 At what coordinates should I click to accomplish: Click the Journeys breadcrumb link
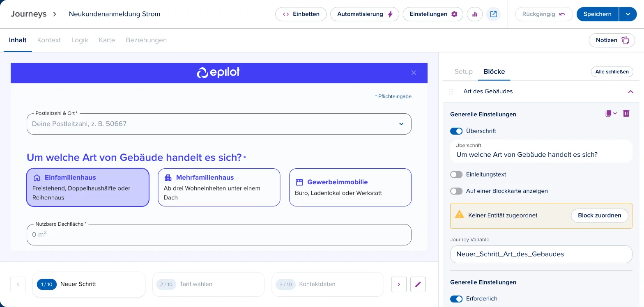[x=29, y=14]
